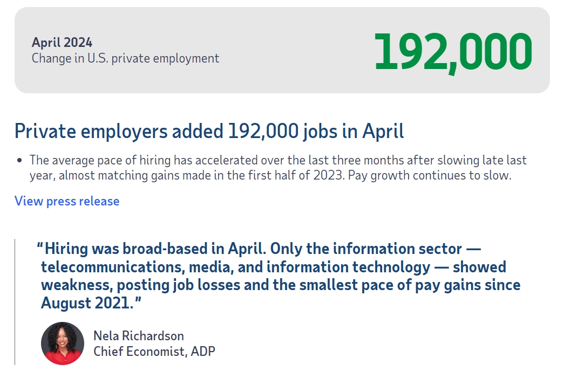Click the first line about average pace of hiring
564x392 pixels.
click(x=278, y=160)
